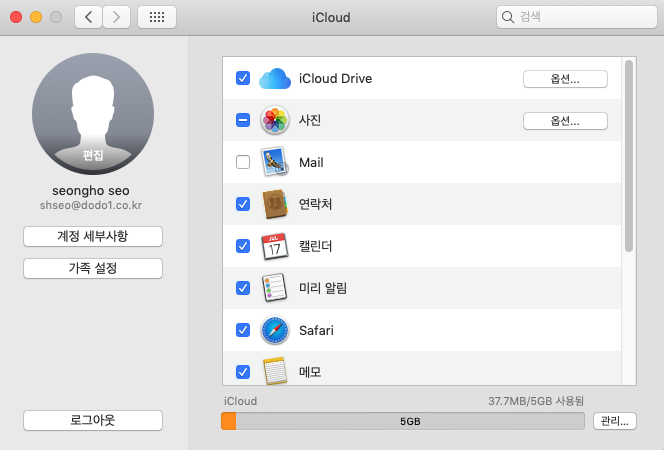Click the Notes notepad icon
The image size is (664, 450).
(x=275, y=371)
